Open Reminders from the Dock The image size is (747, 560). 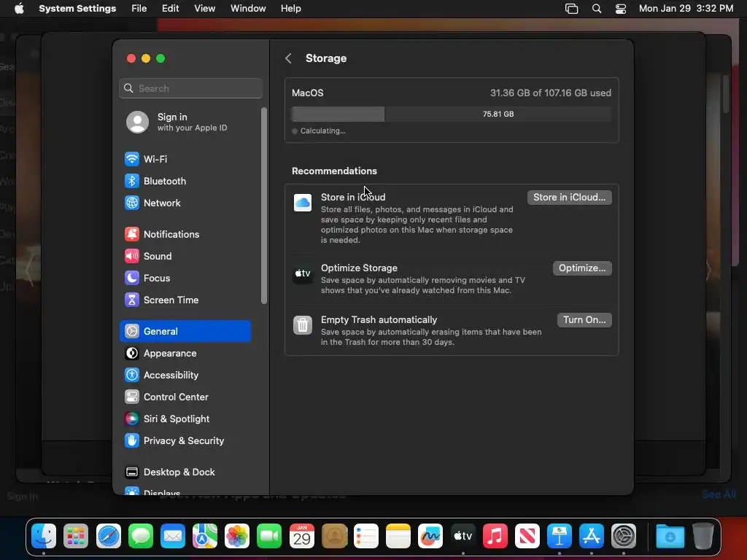point(366,537)
